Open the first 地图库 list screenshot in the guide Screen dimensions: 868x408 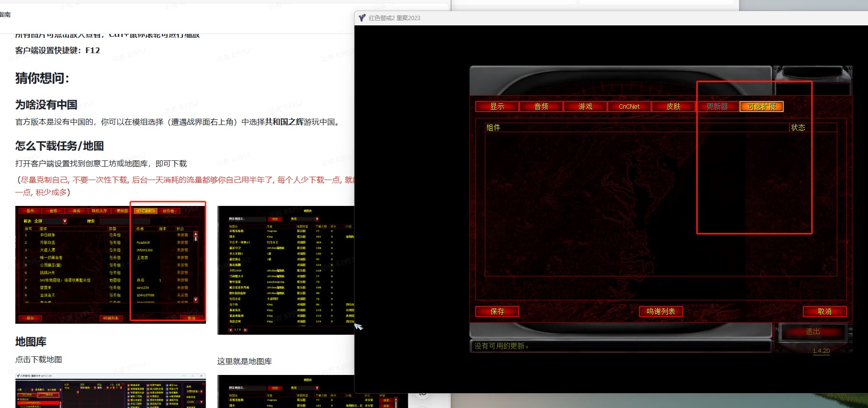click(286, 270)
